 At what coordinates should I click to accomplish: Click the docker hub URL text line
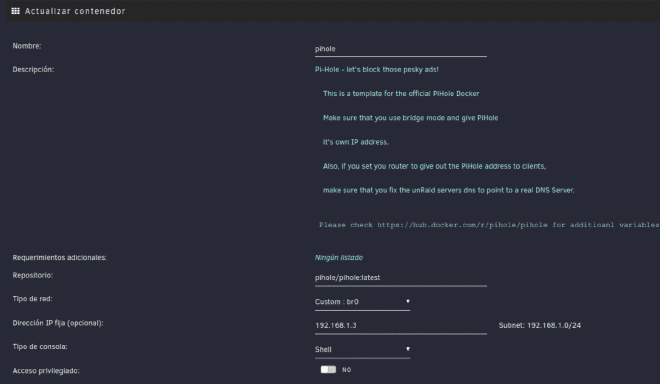pos(489,225)
